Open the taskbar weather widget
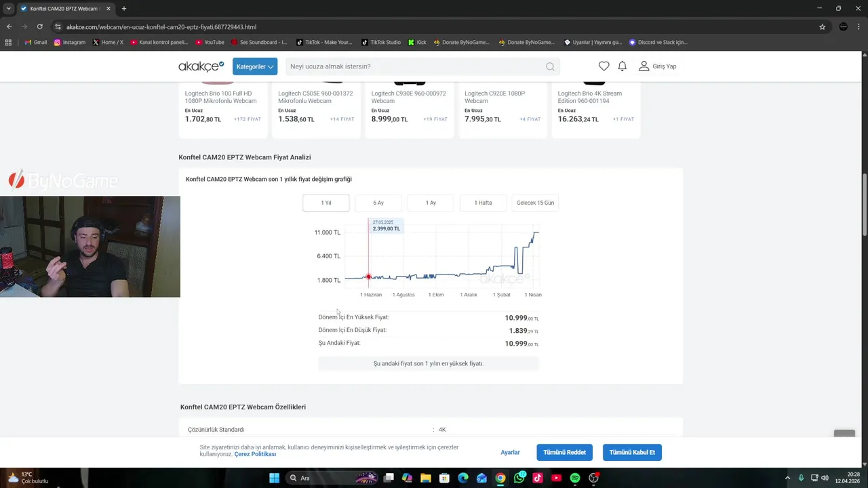Viewport: 868px width, 488px height. (x=28, y=478)
